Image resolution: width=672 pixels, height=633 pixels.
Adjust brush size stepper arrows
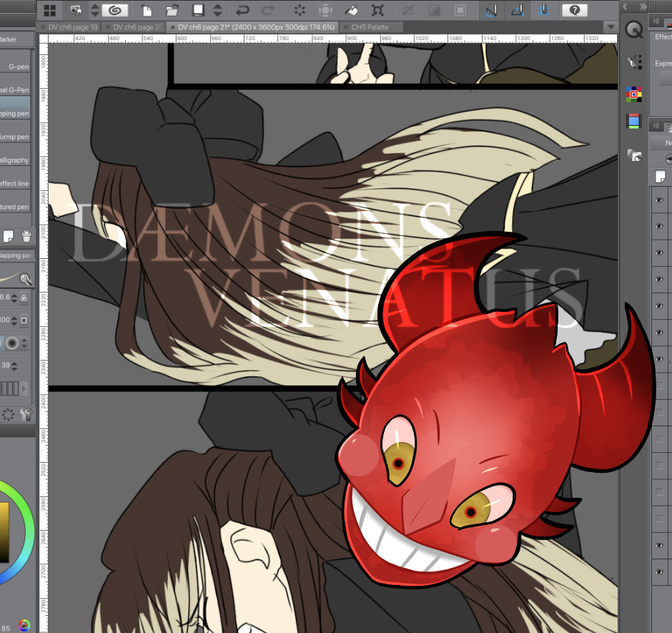(x=24, y=297)
